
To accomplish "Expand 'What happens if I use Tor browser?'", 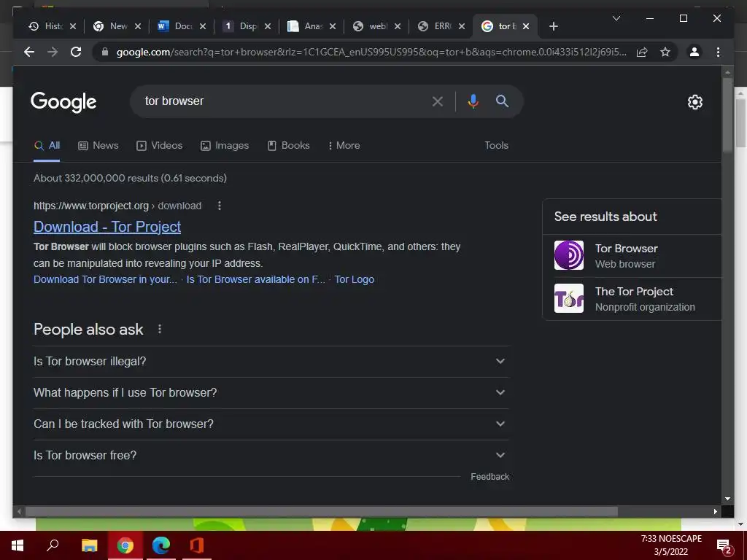I will pyautogui.click(x=271, y=393).
